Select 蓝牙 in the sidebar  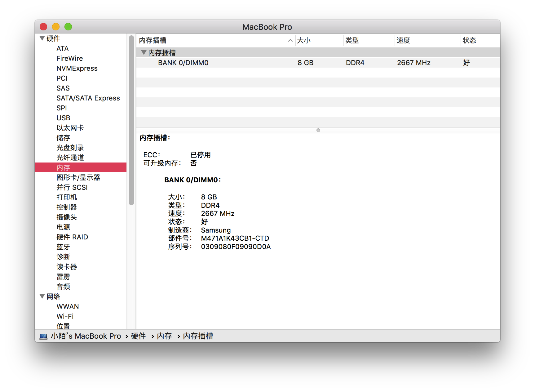coord(63,247)
